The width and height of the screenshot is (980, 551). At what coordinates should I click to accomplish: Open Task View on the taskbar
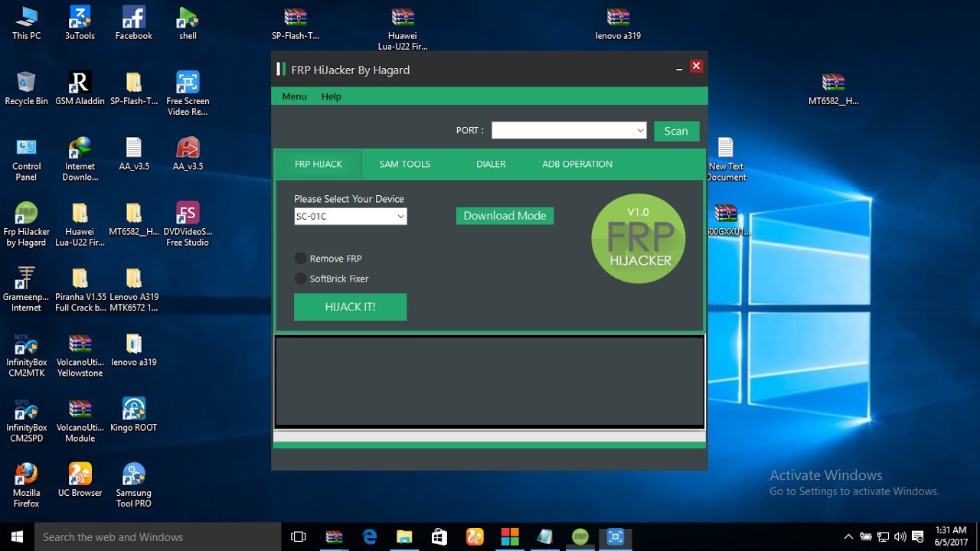[x=299, y=537]
